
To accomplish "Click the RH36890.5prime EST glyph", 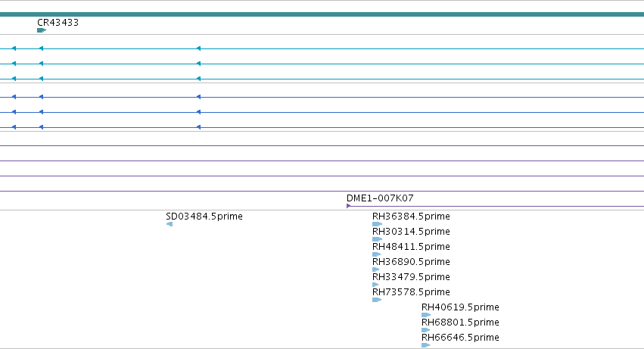I will (375, 270).
